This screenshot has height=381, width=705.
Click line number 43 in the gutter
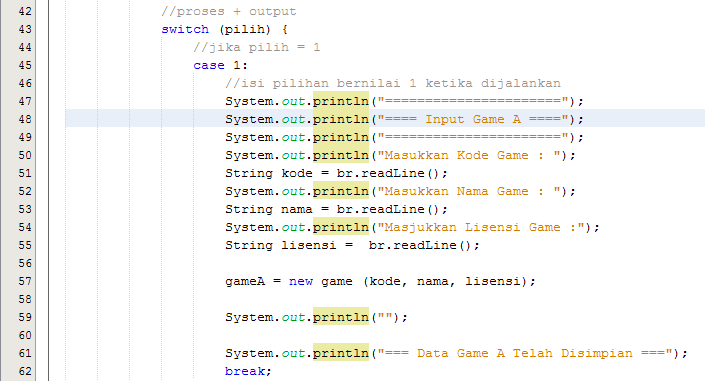25,29
